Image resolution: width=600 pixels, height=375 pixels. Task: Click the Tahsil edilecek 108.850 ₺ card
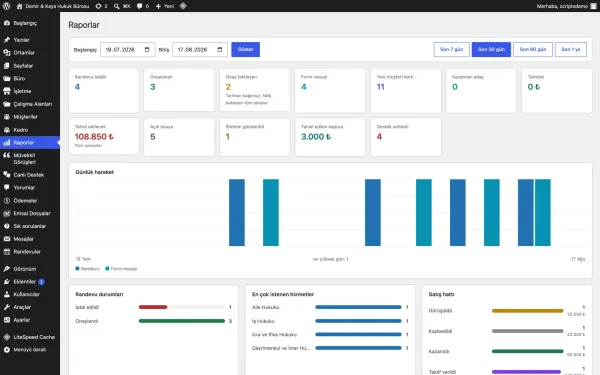(104, 136)
